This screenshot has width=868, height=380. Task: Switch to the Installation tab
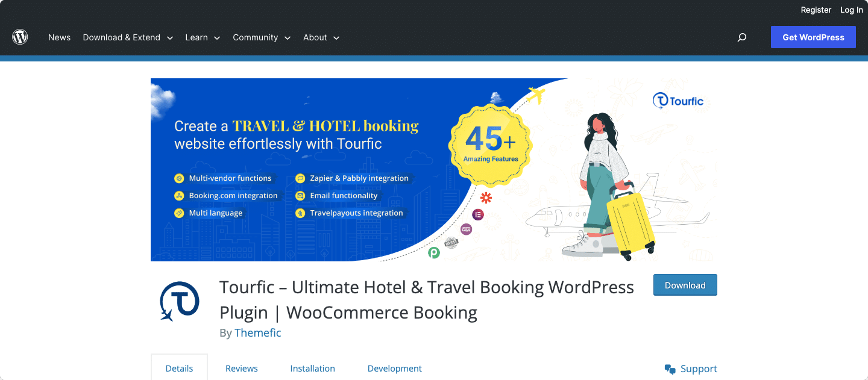(312, 369)
